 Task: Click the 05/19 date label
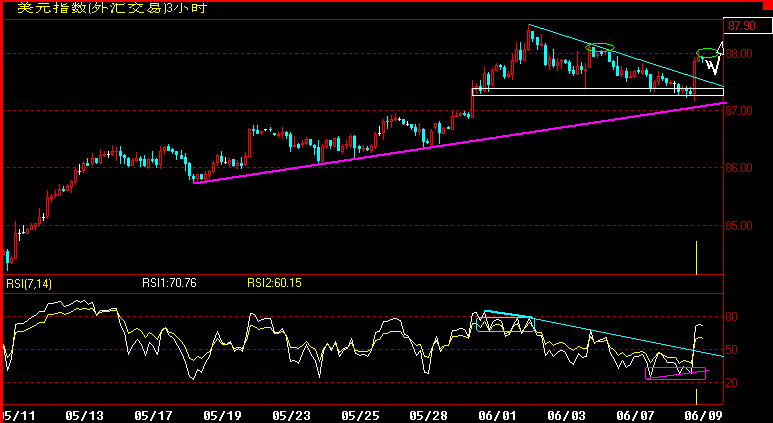point(223,416)
